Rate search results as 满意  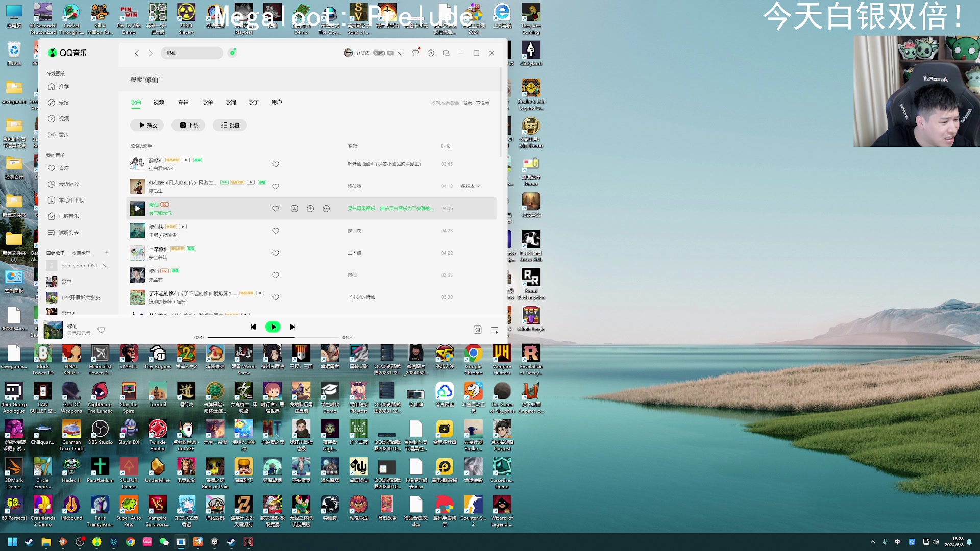(467, 103)
